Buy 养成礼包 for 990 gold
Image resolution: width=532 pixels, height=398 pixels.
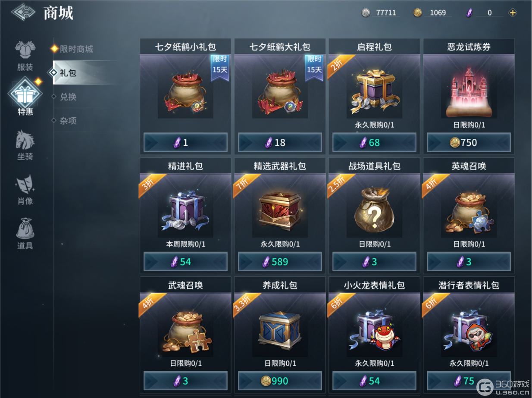click(x=280, y=381)
